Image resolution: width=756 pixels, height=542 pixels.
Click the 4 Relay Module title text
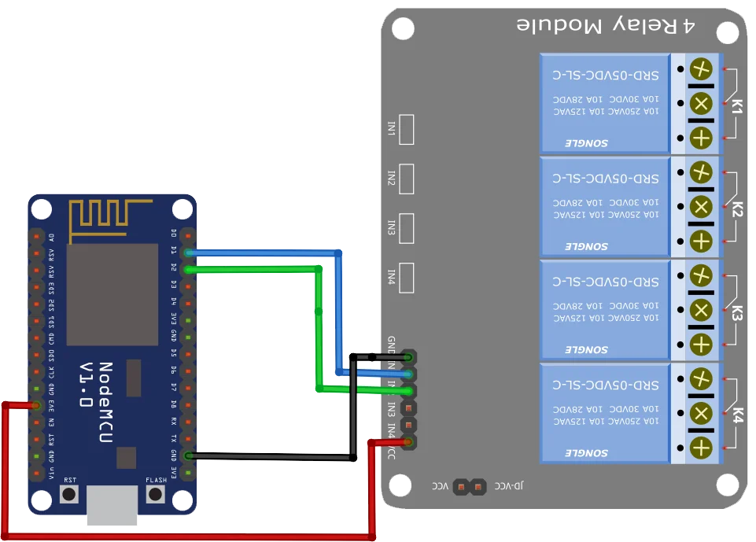606,25
